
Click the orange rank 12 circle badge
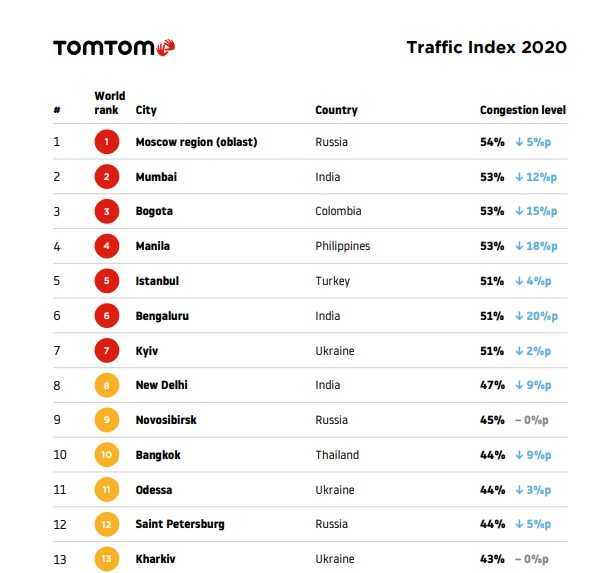pos(107,524)
